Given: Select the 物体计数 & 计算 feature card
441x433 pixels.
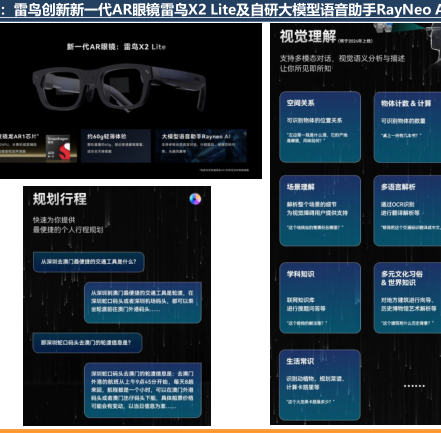Looking at the screenshot, I should [407, 127].
